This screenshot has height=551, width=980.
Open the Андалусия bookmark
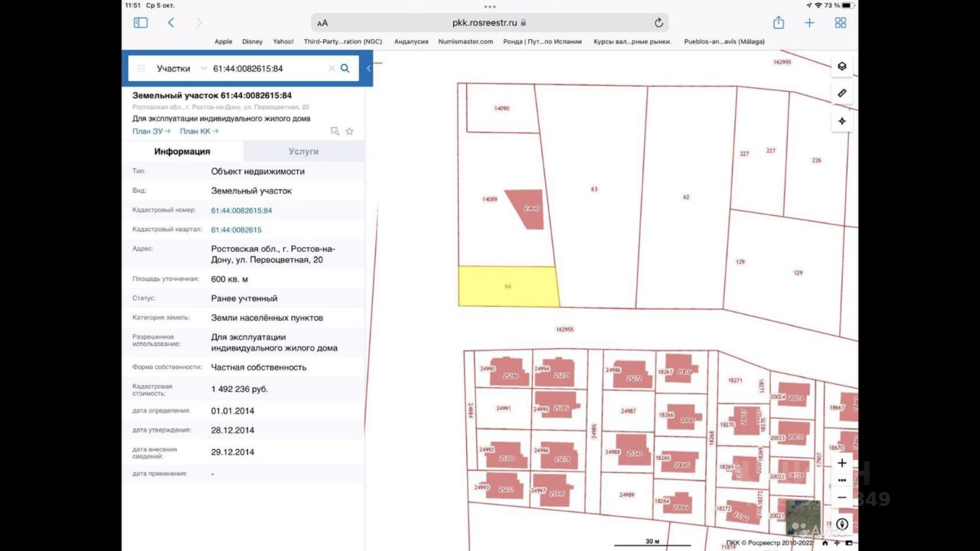pyautogui.click(x=411, y=41)
